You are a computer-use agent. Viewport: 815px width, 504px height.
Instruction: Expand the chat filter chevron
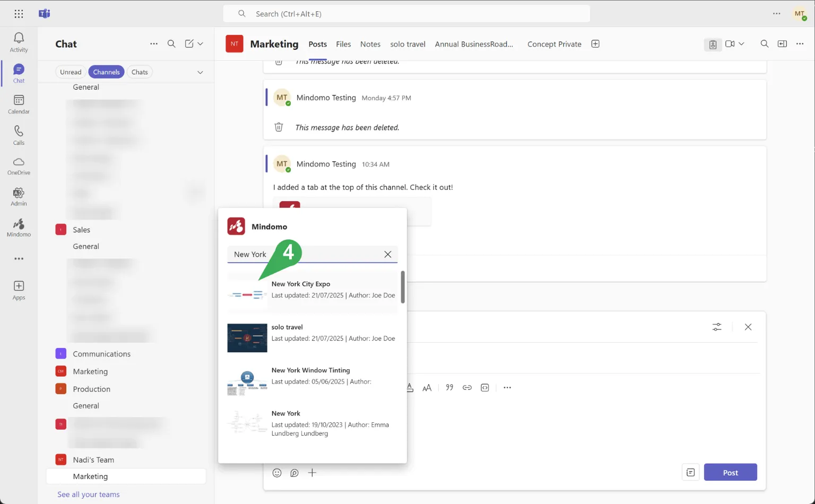point(200,72)
